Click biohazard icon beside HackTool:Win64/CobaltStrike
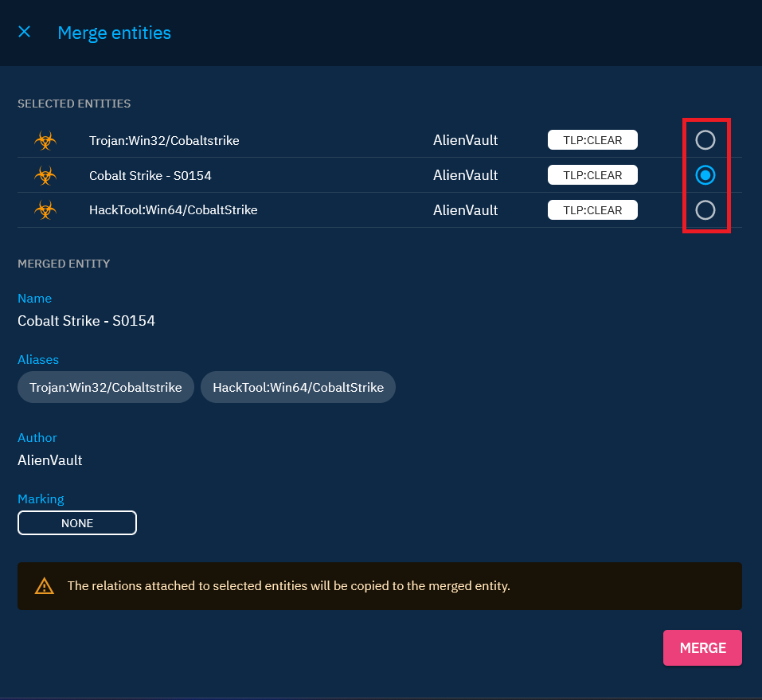Screen dimensions: 762x700 tap(45, 210)
